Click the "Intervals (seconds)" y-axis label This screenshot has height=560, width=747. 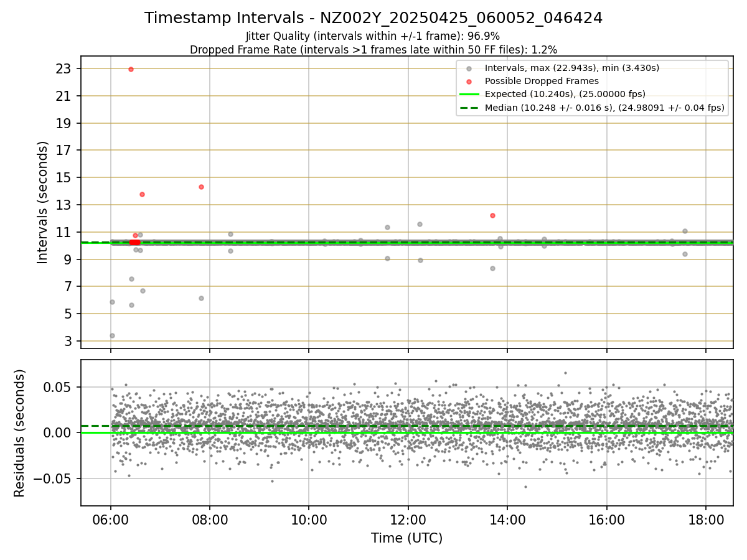pyautogui.click(x=43, y=202)
